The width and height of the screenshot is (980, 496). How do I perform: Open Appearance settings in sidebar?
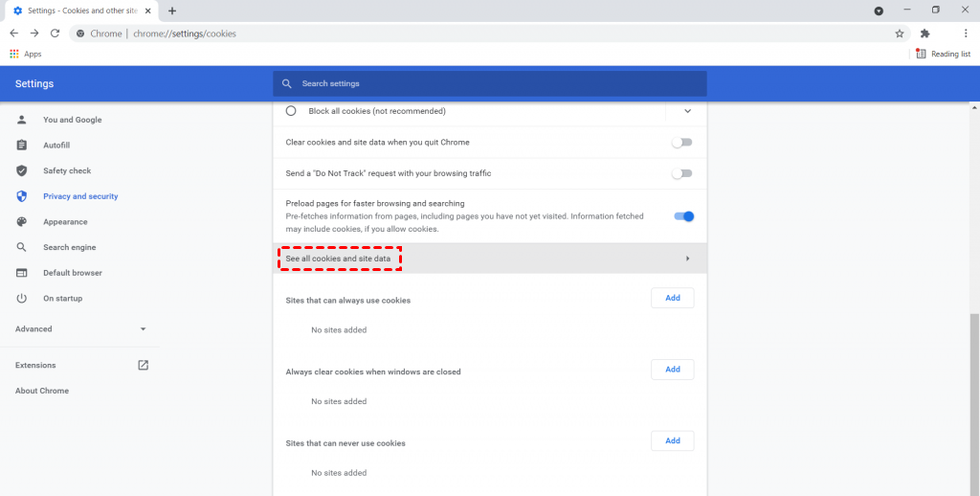65,222
